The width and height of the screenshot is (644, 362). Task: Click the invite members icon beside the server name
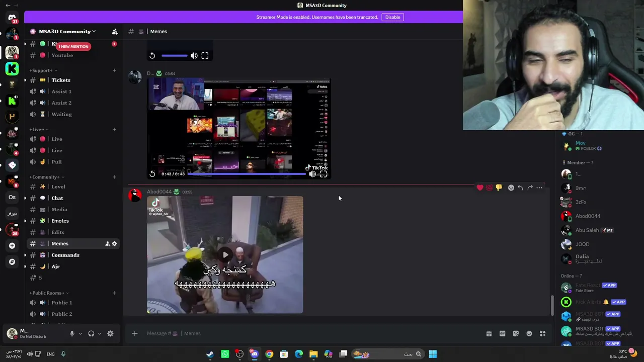click(115, 31)
